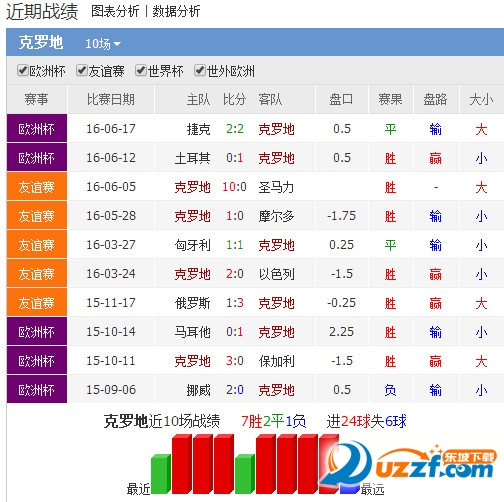Open the 捷克 team link
Screen dimensions: 504x502
pyautogui.click(x=199, y=129)
